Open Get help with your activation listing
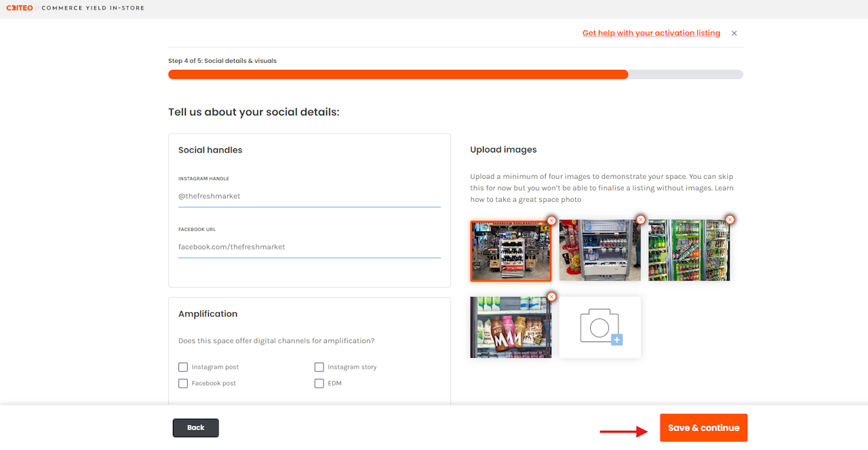This screenshot has height=450, width=868. (x=651, y=33)
